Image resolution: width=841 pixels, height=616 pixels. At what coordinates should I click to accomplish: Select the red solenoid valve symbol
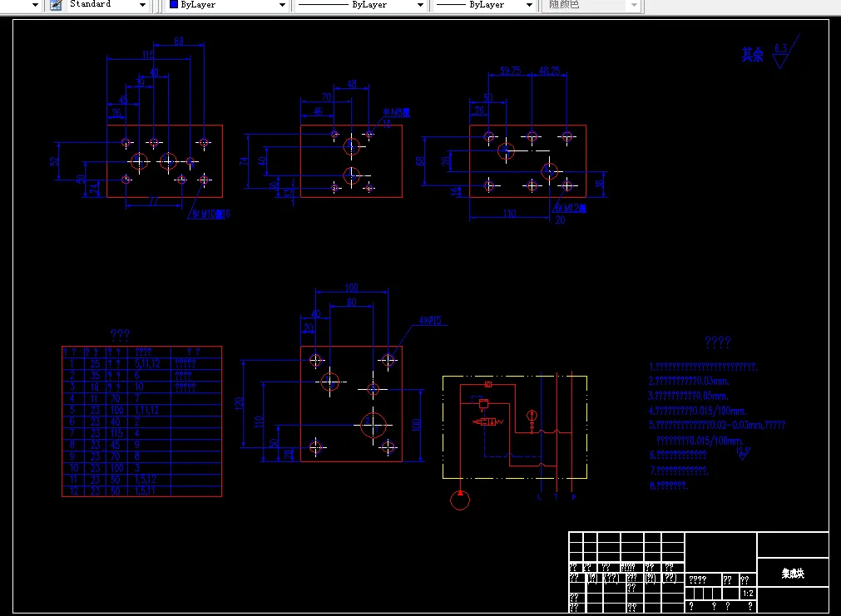click(x=487, y=422)
